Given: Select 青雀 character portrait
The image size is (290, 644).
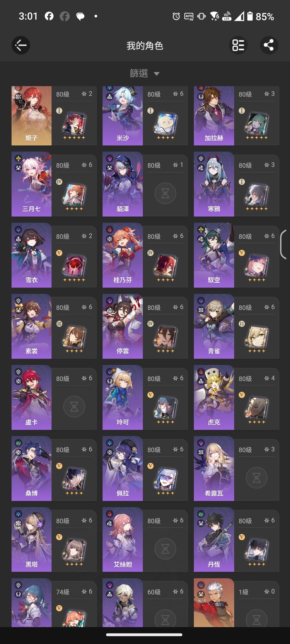Looking at the screenshot, I should pos(214,326).
